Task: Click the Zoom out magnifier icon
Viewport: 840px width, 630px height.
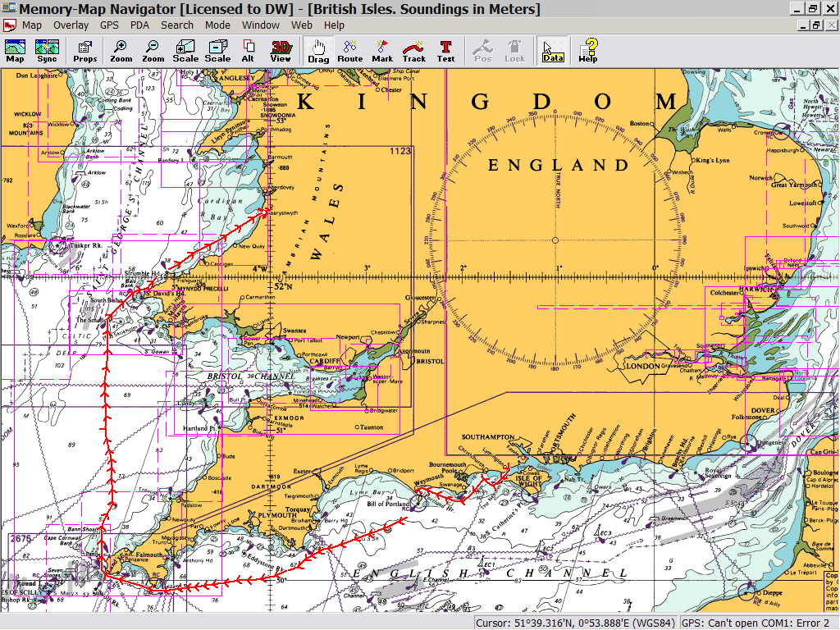Action: [x=153, y=51]
